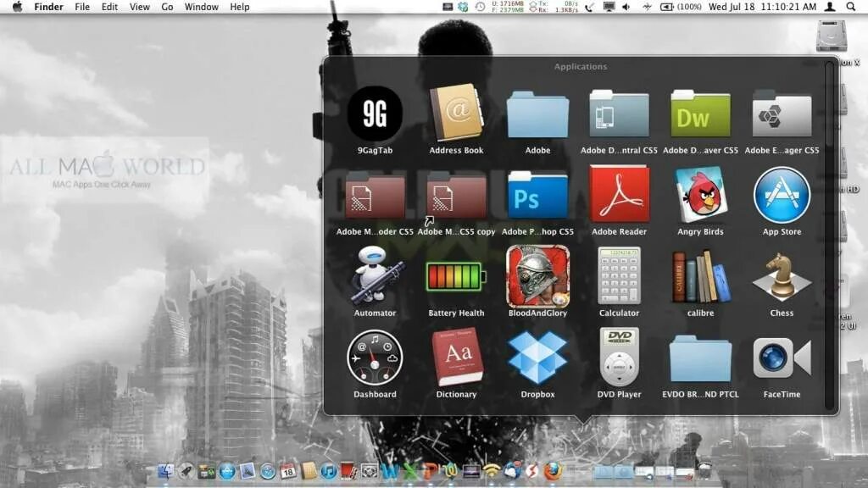Click the Applications title of the stack
This screenshot has width=868, height=488.
[580, 66]
